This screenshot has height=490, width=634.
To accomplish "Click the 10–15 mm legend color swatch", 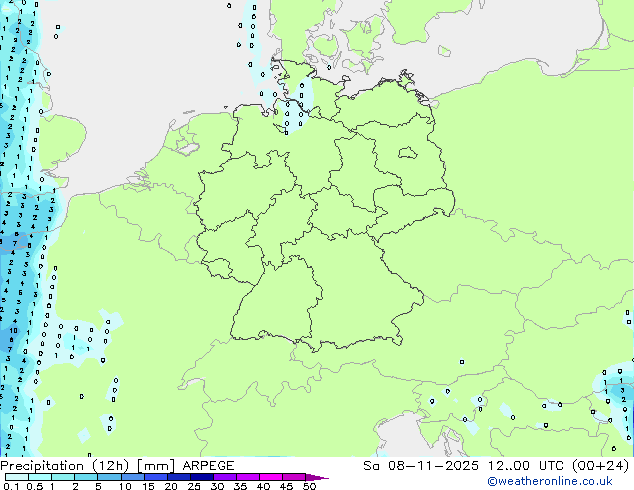I will [133, 477].
